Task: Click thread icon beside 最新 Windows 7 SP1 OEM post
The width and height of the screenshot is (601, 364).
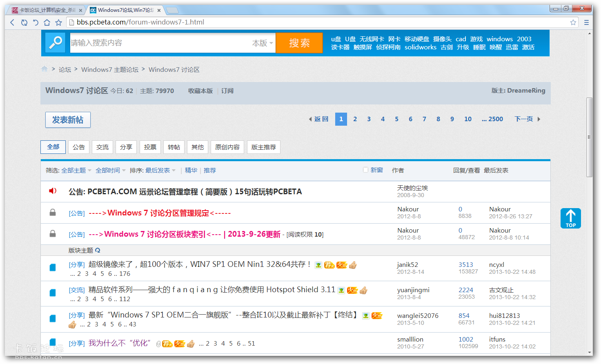Action: click(x=53, y=318)
